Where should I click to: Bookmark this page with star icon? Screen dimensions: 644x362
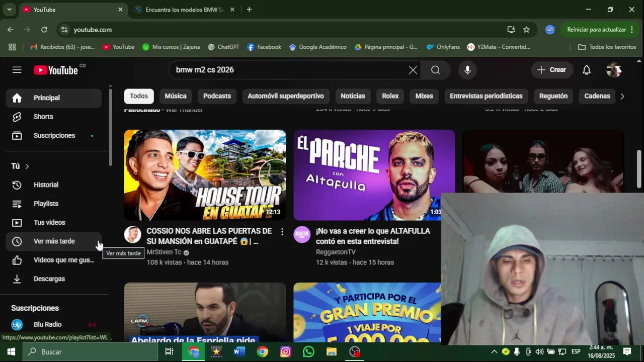click(x=526, y=30)
